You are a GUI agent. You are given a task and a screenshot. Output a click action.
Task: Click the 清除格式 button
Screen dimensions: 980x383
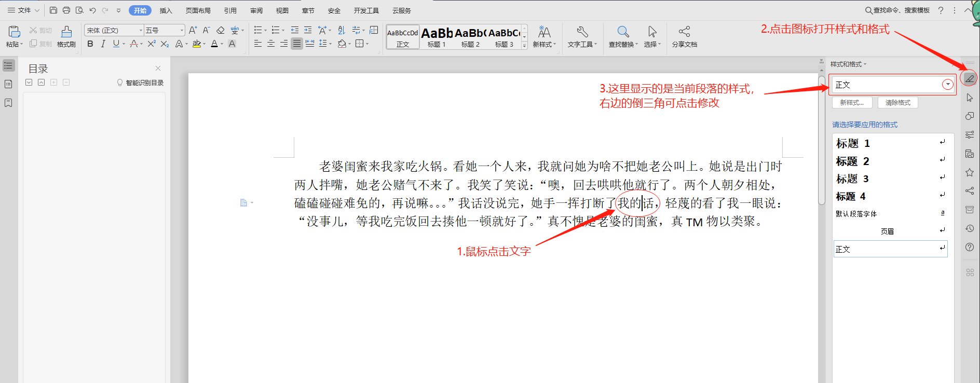point(897,103)
